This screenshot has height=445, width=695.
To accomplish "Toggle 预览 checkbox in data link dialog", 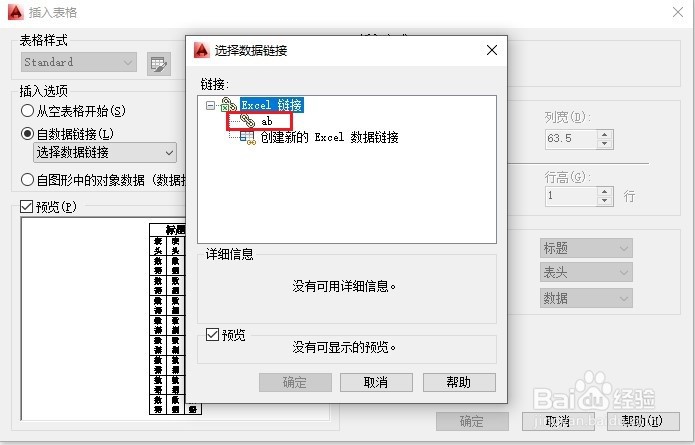I will point(212,334).
